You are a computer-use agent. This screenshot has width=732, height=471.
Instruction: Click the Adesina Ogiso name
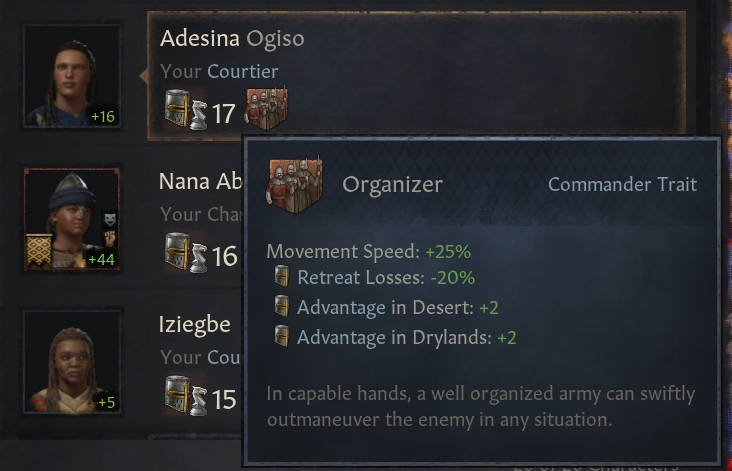click(x=232, y=39)
